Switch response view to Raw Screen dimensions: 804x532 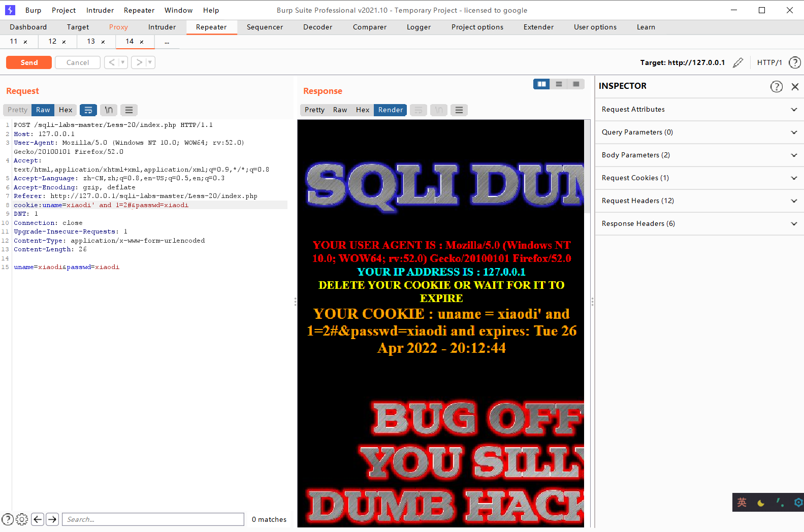[x=340, y=110]
